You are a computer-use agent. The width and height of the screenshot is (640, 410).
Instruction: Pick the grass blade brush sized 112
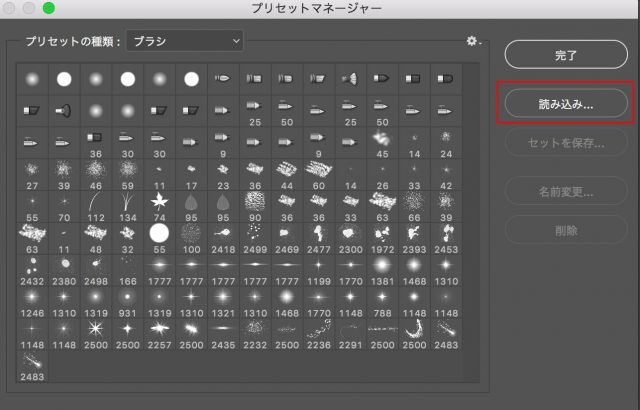95,204
